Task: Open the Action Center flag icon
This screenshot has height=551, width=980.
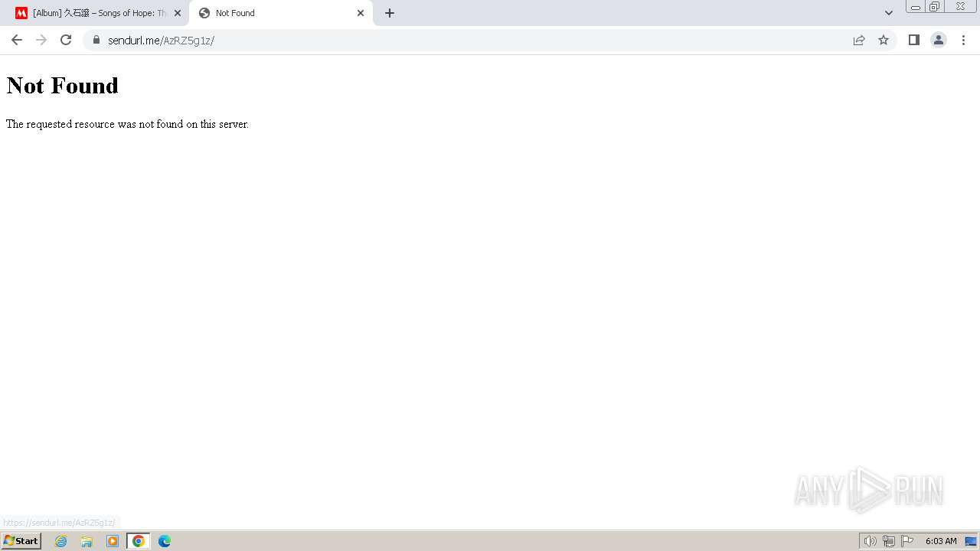Action: click(x=907, y=541)
